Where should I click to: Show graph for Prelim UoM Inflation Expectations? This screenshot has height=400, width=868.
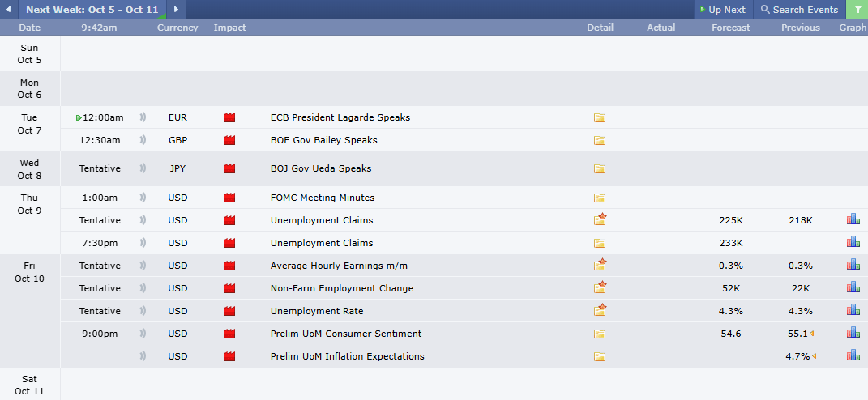point(853,355)
